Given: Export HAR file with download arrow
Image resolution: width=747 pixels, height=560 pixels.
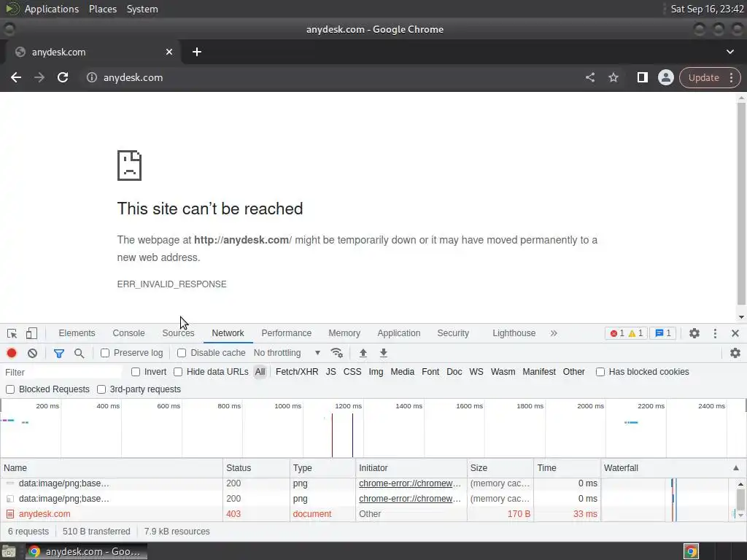Looking at the screenshot, I should pyautogui.click(x=384, y=353).
